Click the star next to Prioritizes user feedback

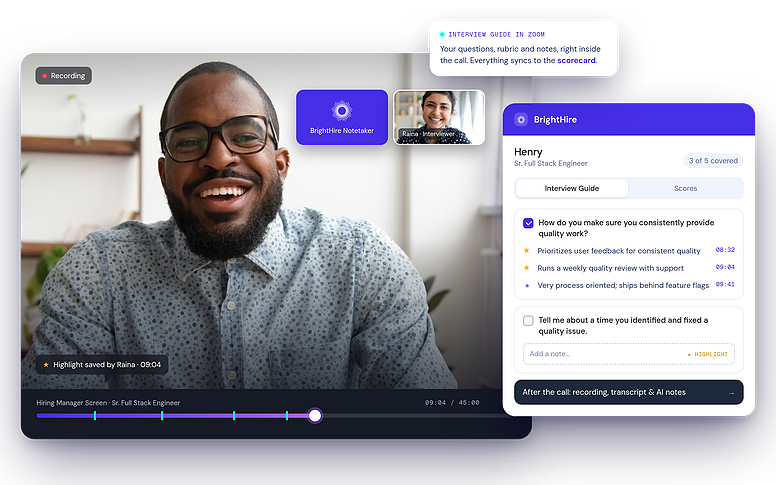point(527,250)
